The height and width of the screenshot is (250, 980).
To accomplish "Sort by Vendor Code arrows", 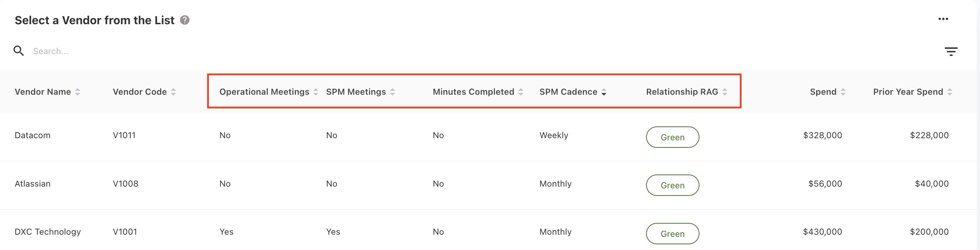I will click(174, 92).
